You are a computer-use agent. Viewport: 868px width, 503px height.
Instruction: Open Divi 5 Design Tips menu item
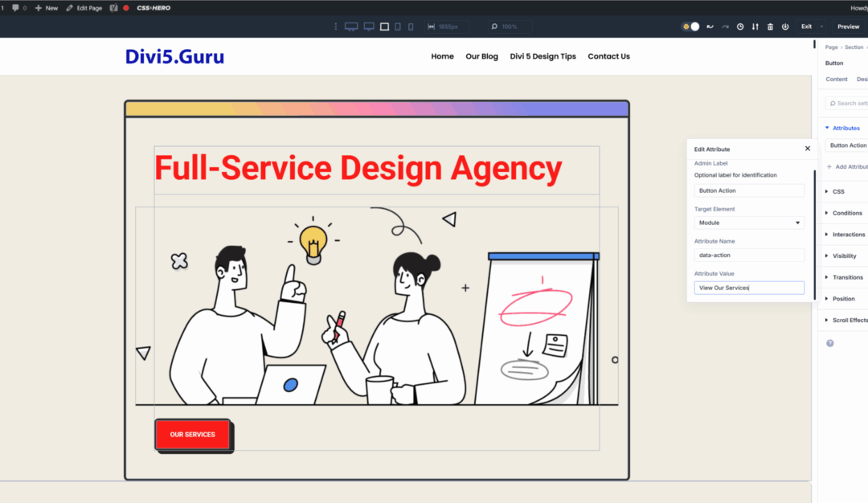(x=542, y=56)
